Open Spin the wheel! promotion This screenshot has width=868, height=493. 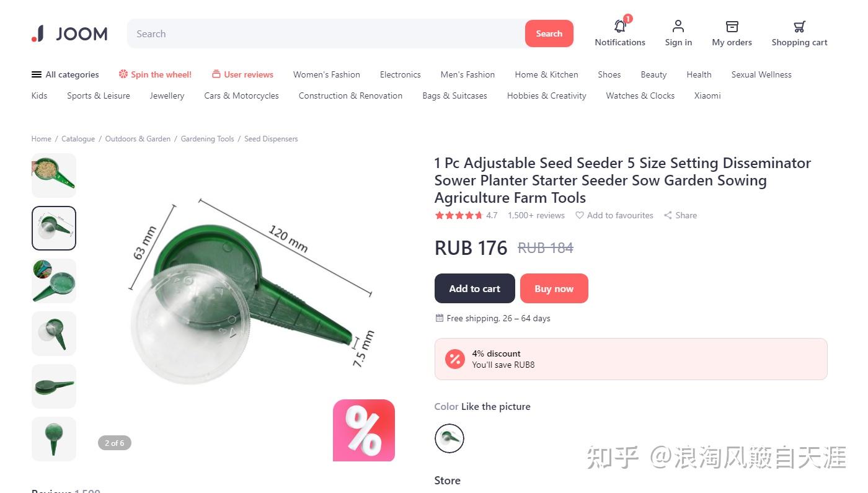(x=155, y=74)
